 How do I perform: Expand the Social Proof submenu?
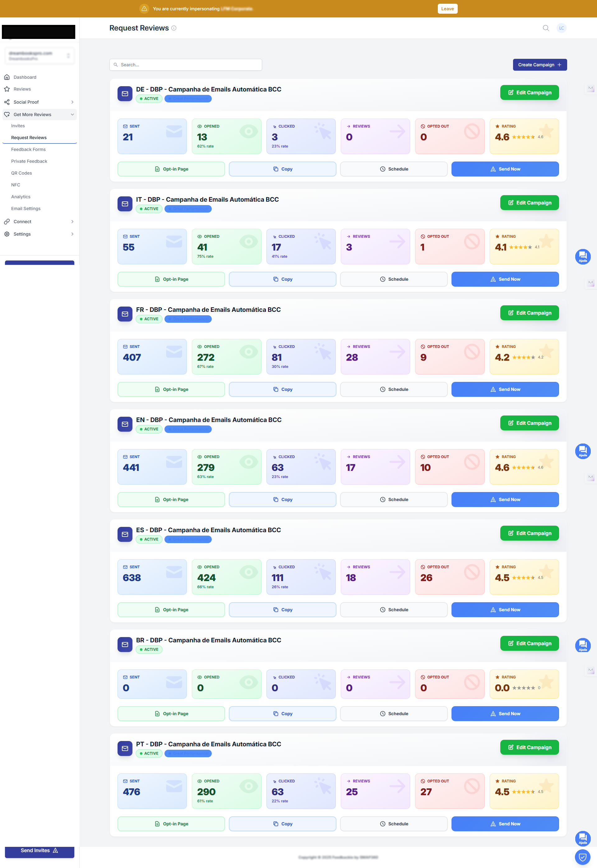point(72,102)
